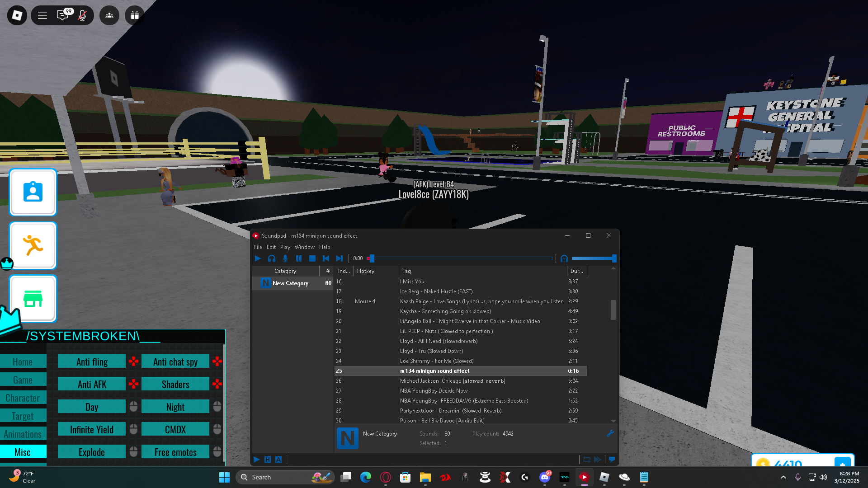Click the bottom-left play icon in Soundpad status bar
868x488 pixels.
256,460
